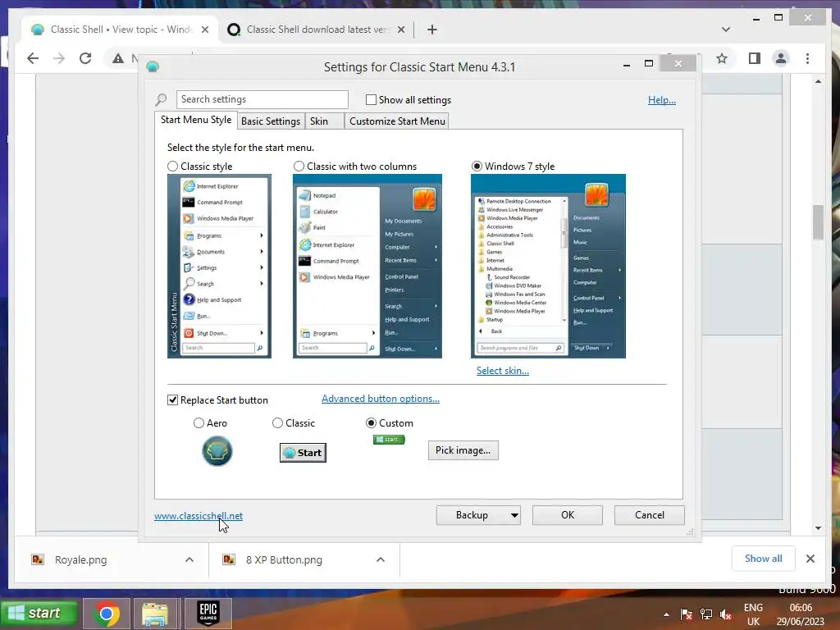This screenshot has width=840, height=630.
Task: Close the Classic Shell download tab
Action: pos(400,30)
